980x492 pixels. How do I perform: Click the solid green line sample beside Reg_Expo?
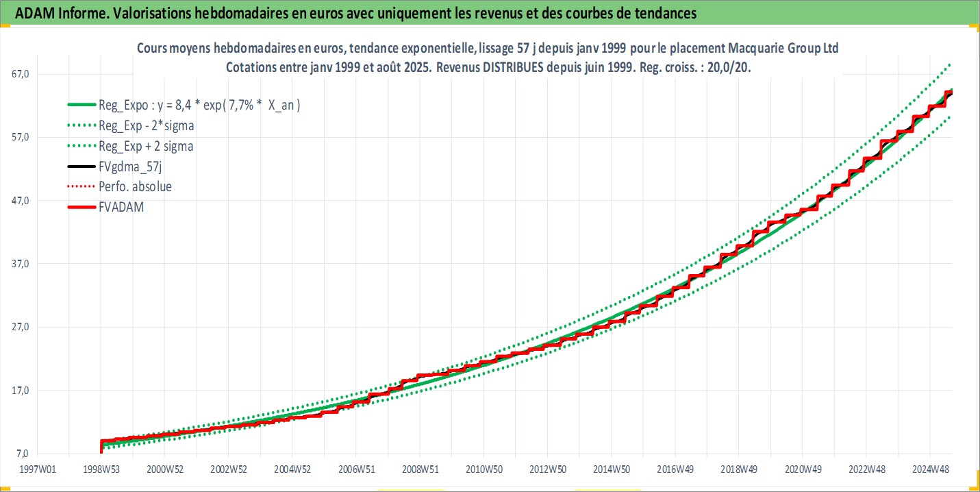tap(81, 106)
